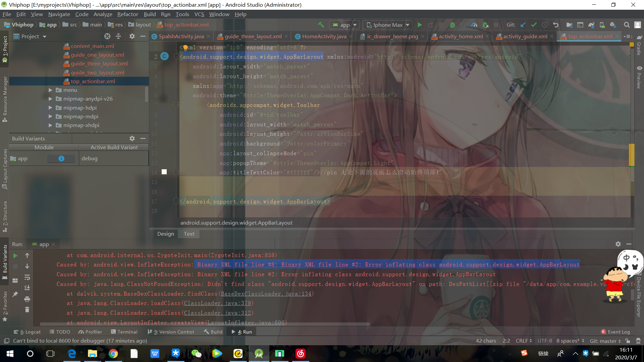Image resolution: width=644 pixels, height=362 pixels.
Task: Click Git commit checkmark icon
Action: [x=534, y=25]
